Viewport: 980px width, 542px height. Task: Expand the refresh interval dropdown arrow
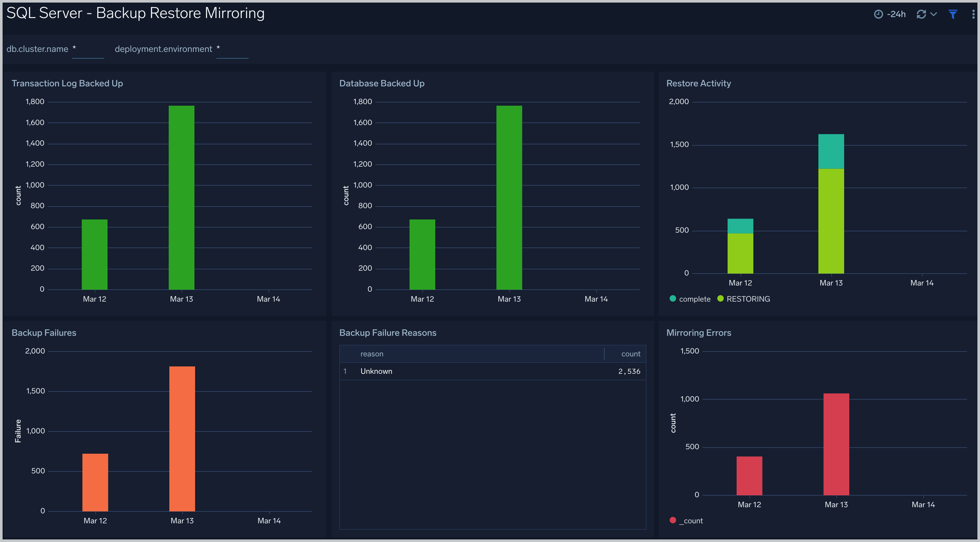[934, 15]
